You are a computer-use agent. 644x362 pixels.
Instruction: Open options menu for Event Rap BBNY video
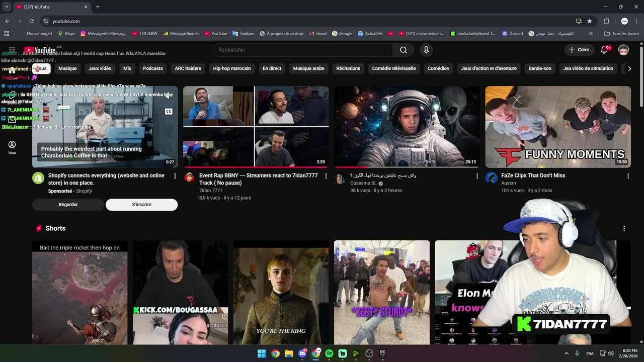pyautogui.click(x=326, y=176)
